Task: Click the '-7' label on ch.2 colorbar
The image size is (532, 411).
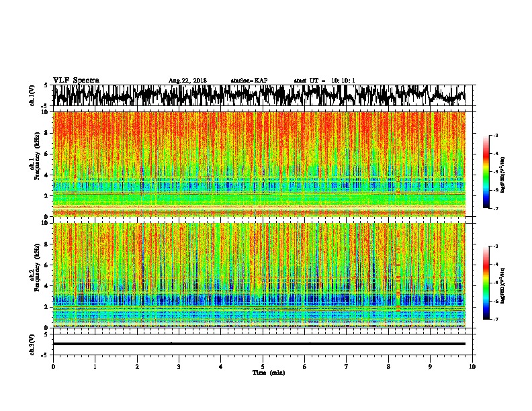Action: (495, 319)
